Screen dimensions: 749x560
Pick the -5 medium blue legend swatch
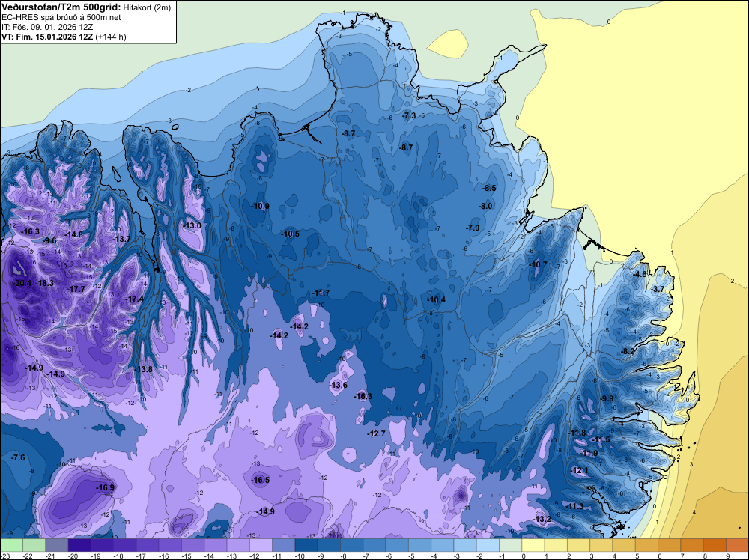click(x=420, y=545)
